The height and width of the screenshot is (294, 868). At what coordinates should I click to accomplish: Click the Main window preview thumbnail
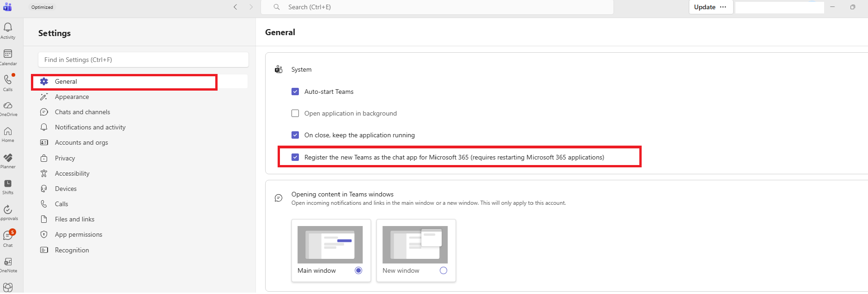330,245
